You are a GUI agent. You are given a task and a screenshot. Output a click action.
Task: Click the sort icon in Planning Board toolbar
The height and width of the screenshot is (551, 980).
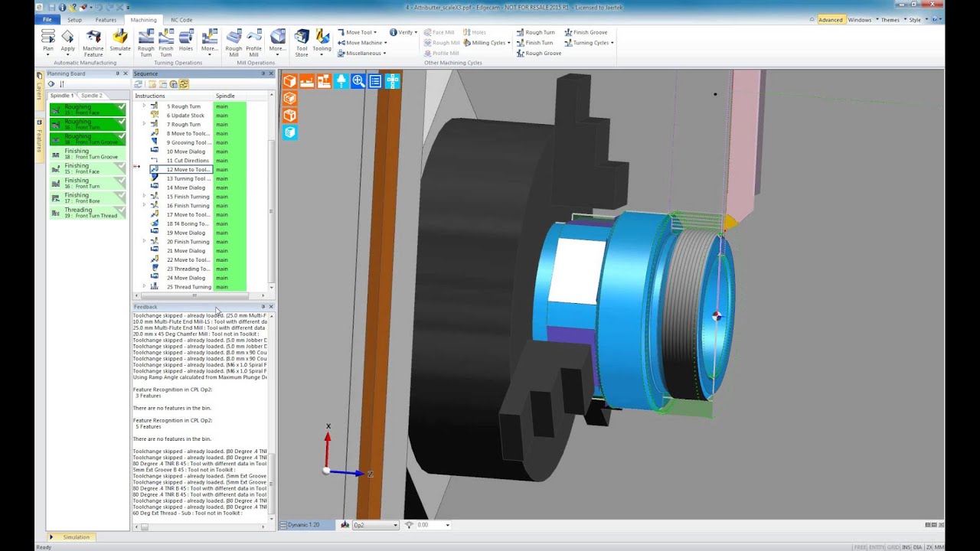point(62,84)
